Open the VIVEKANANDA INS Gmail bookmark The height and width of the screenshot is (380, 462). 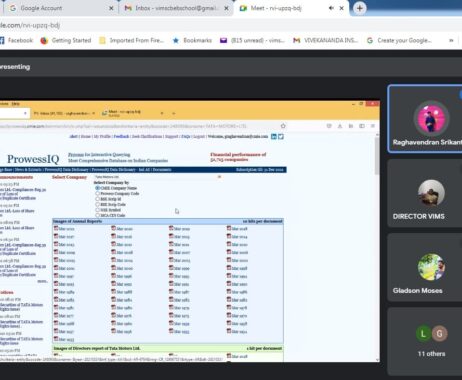coord(325,40)
